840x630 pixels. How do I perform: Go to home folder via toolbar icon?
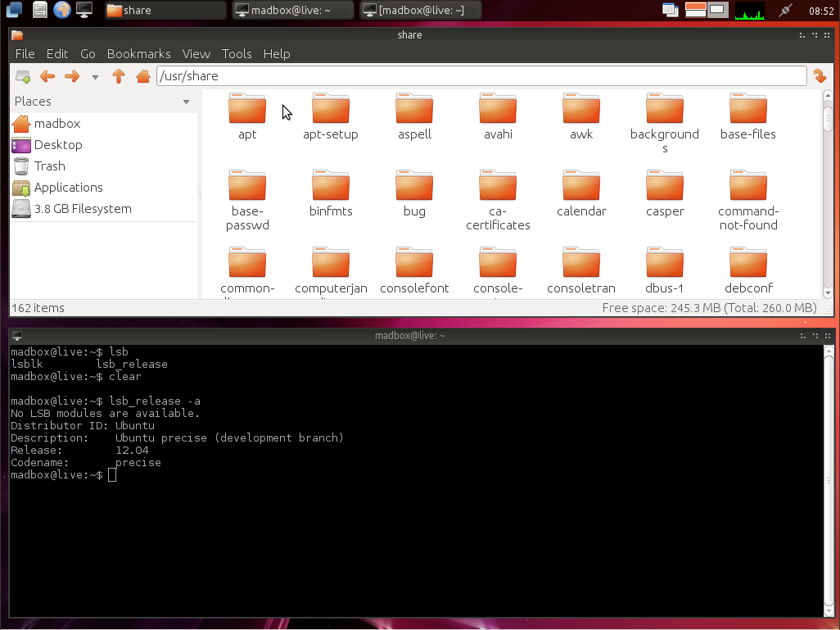pyautogui.click(x=142, y=76)
